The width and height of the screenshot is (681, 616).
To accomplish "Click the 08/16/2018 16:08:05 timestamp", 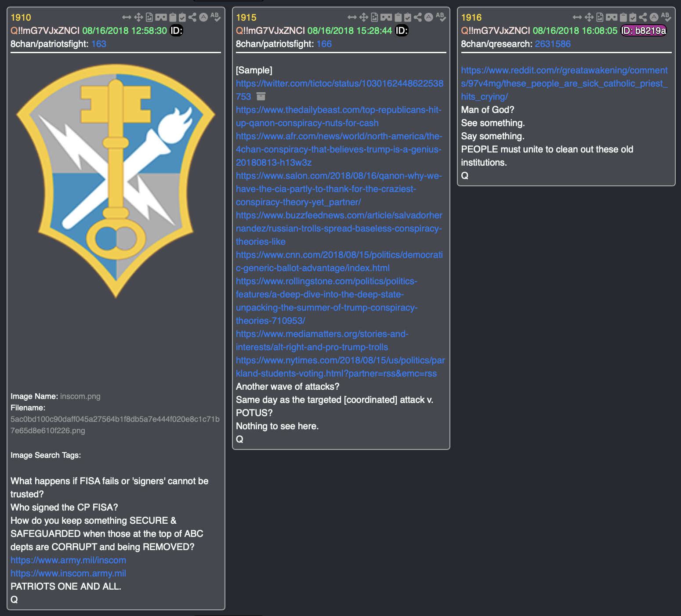I will (575, 31).
